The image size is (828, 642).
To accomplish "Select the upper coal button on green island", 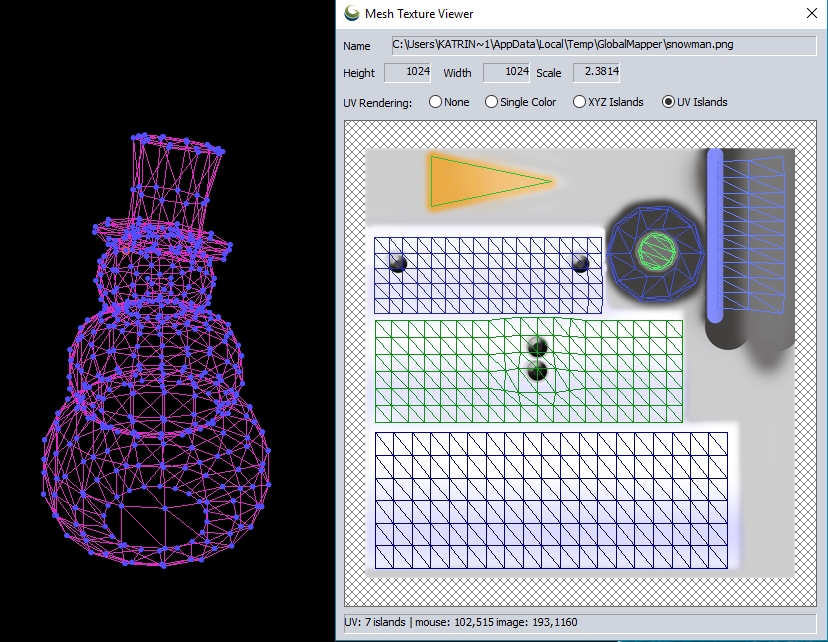I will [x=538, y=347].
